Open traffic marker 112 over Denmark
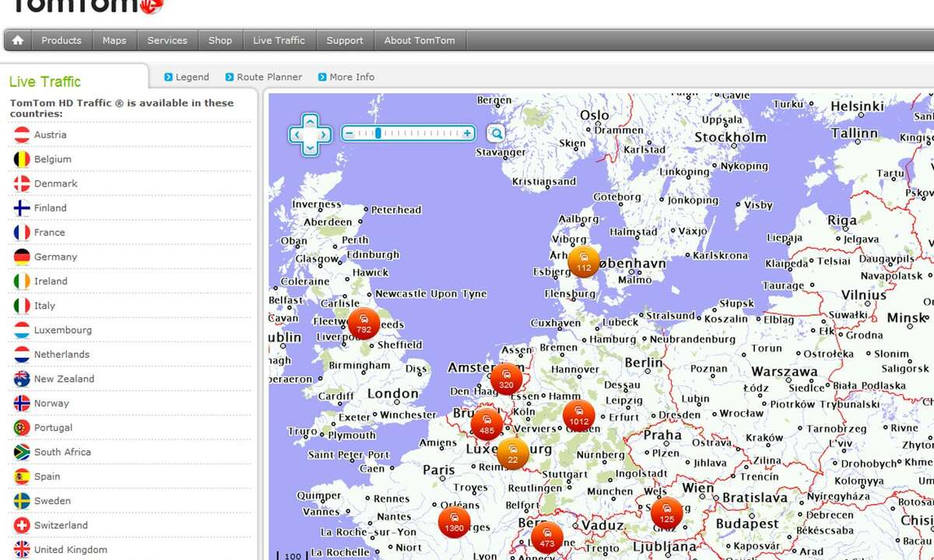Image resolution: width=934 pixels, height=560 pixels. pos(584,262)
